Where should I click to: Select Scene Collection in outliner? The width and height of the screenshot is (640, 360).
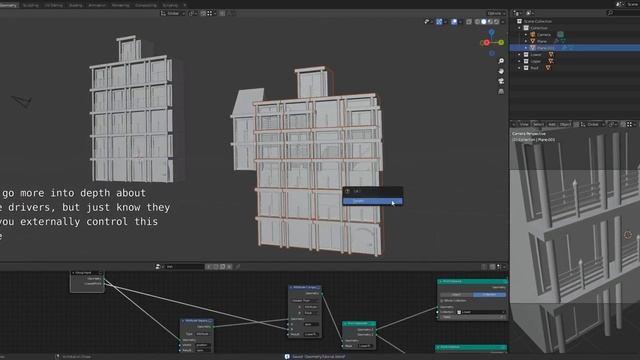point(538,21)
